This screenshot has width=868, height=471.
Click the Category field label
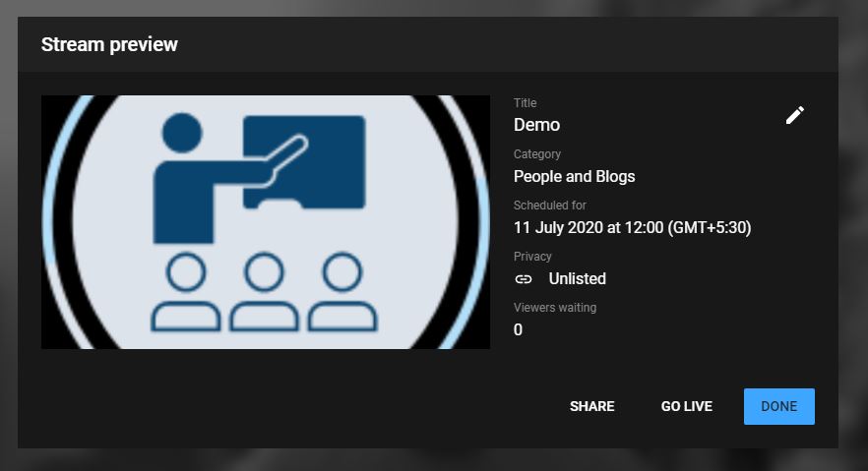point(537,154)
